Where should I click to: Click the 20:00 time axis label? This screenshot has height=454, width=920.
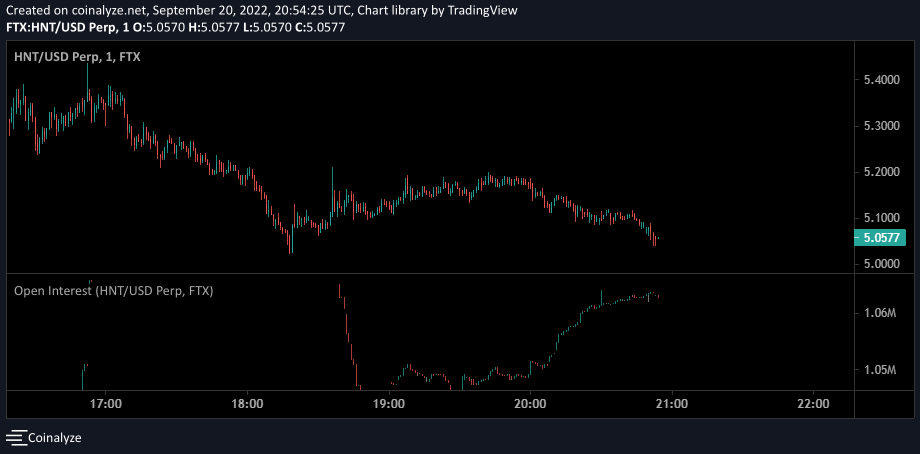click(x=530, y=404)
